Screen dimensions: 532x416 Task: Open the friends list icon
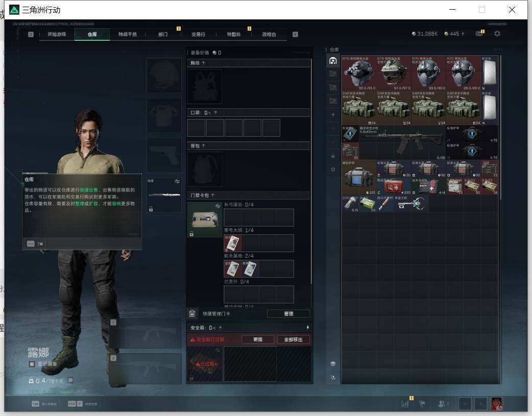[x=442, y=404]
